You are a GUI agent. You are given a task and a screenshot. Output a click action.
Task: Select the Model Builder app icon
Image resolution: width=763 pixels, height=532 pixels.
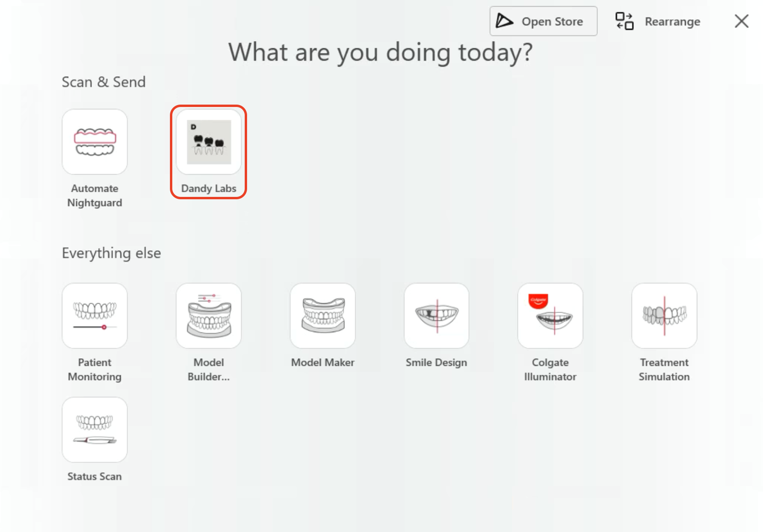click(209, 316)
